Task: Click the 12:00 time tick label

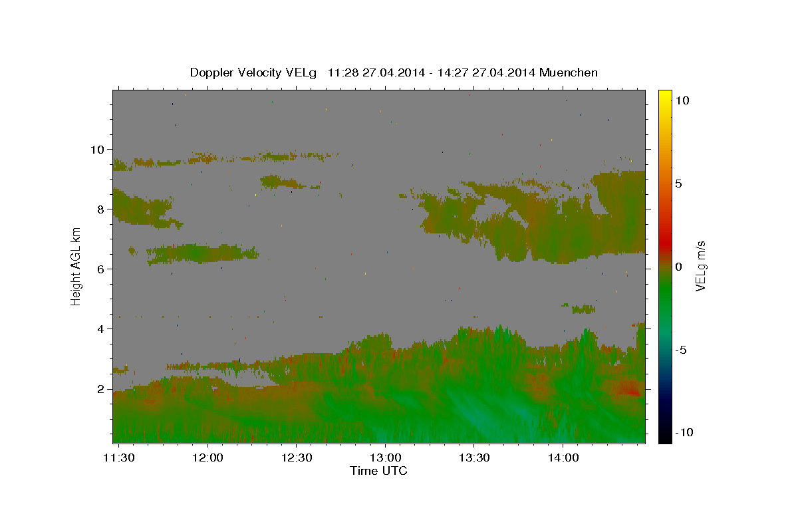Action: 207,458
